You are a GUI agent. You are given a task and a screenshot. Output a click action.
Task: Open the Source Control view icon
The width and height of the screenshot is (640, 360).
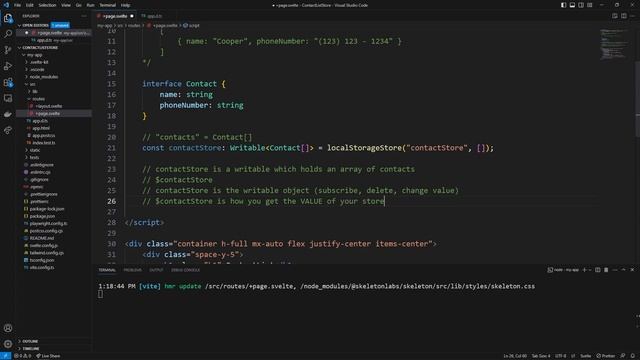pyautogui.click(x=8, y=50)
